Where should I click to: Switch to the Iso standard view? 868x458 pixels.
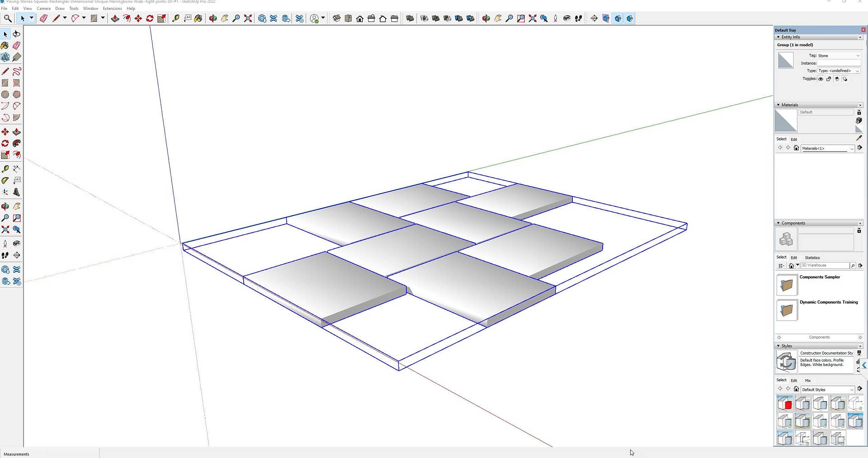pyautogui.click(x=336, y=19)
